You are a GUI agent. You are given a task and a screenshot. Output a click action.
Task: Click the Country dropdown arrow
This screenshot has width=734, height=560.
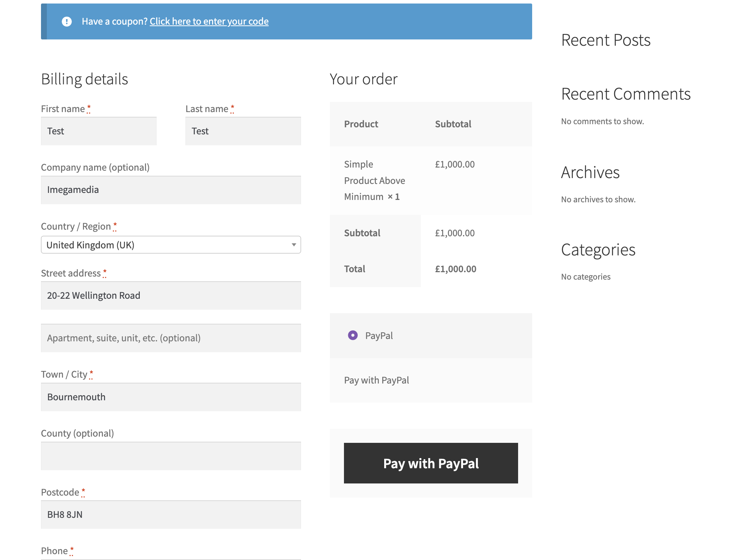point(294,245)
